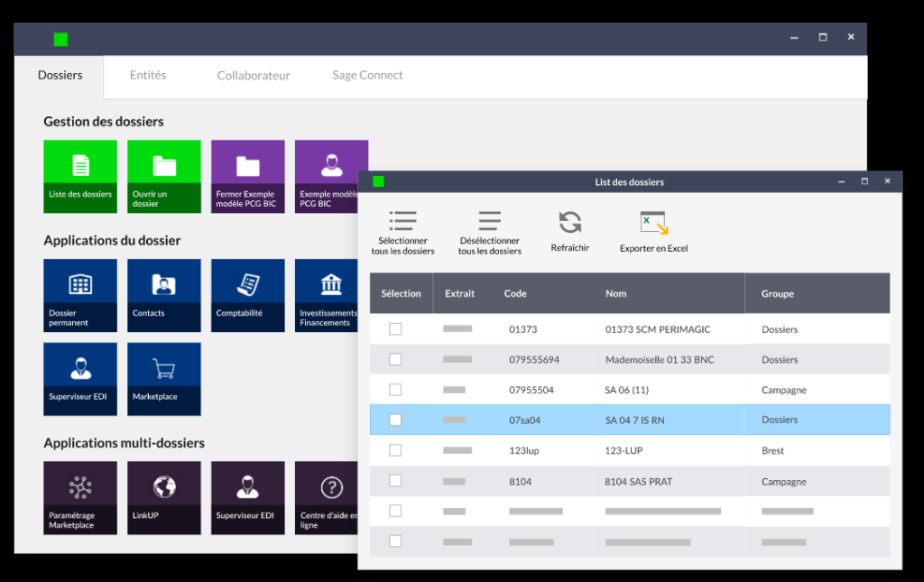
Task: Maximize the List des dossiers window
Action: click(864, 181)
